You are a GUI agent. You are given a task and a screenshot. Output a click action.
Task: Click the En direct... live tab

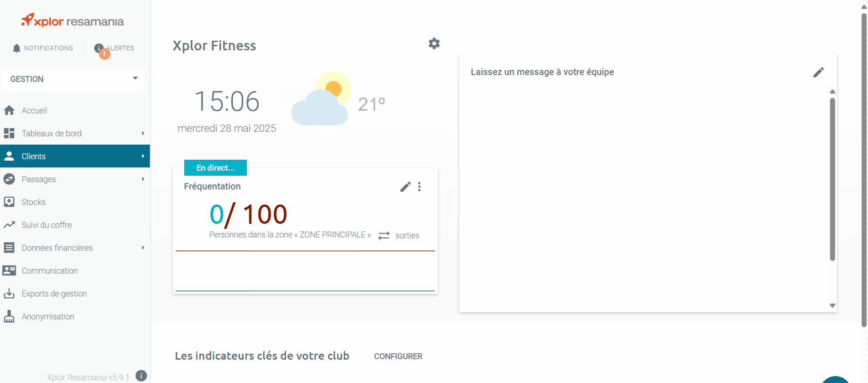pos(215,167)
